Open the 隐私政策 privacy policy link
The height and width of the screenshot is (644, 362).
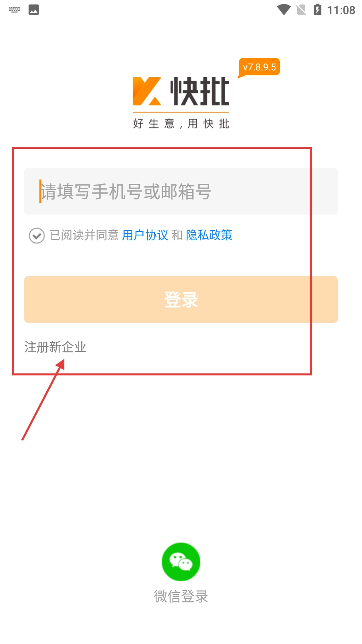coord(209,235)
